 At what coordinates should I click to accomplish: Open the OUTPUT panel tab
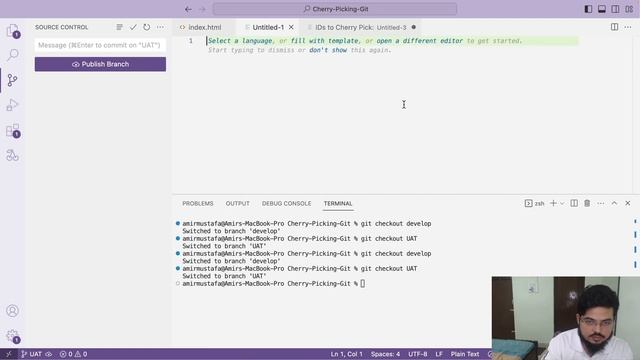238,203
